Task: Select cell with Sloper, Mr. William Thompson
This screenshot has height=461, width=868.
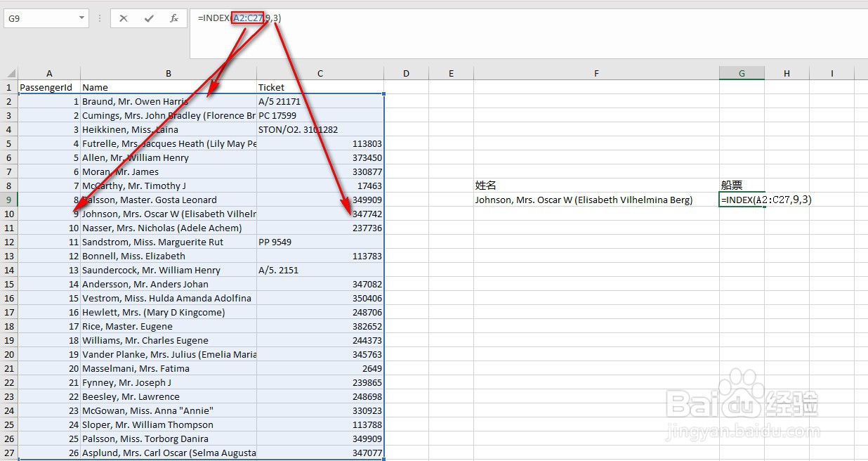Action: (169, 424)
